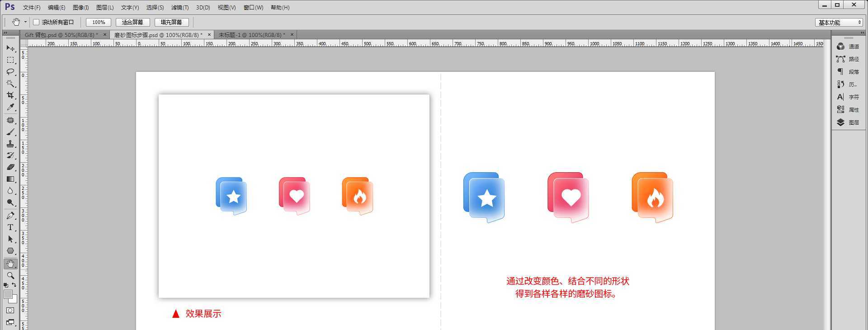
Task: Swap foreground and background colors
Action: 14,285
